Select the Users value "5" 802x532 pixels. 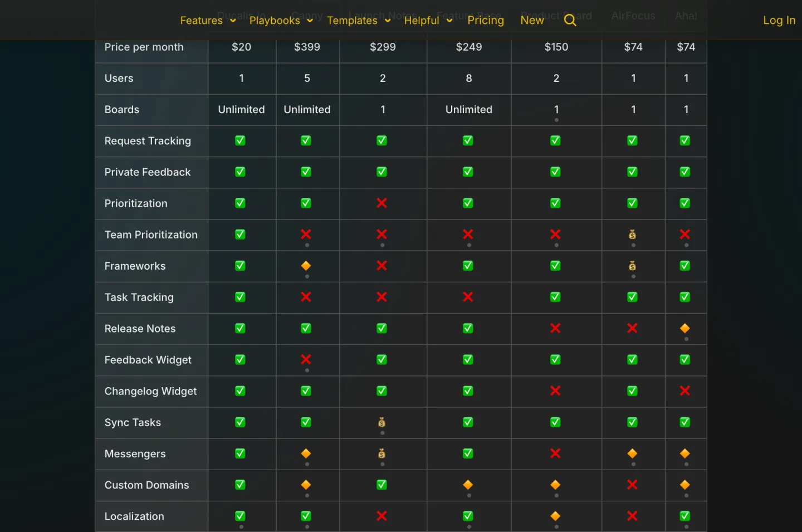307,79
